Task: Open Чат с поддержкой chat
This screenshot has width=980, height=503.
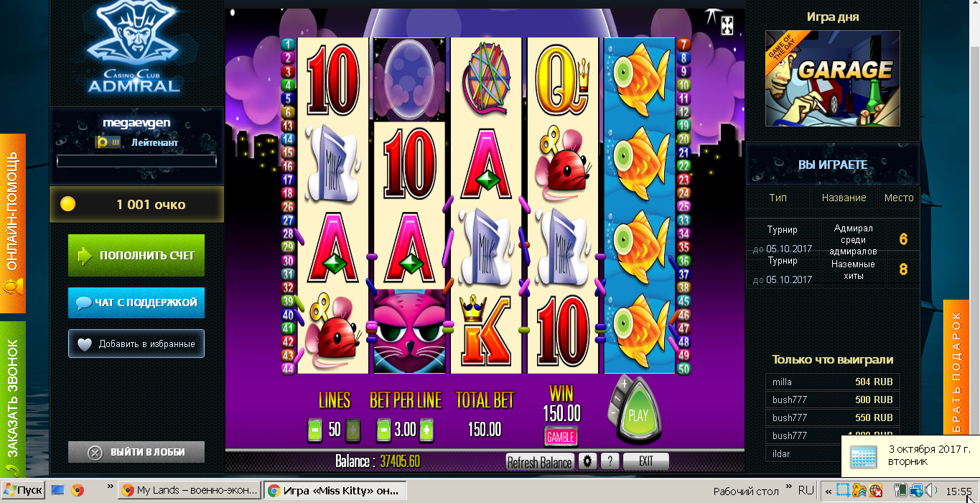Action: point(136,303)
